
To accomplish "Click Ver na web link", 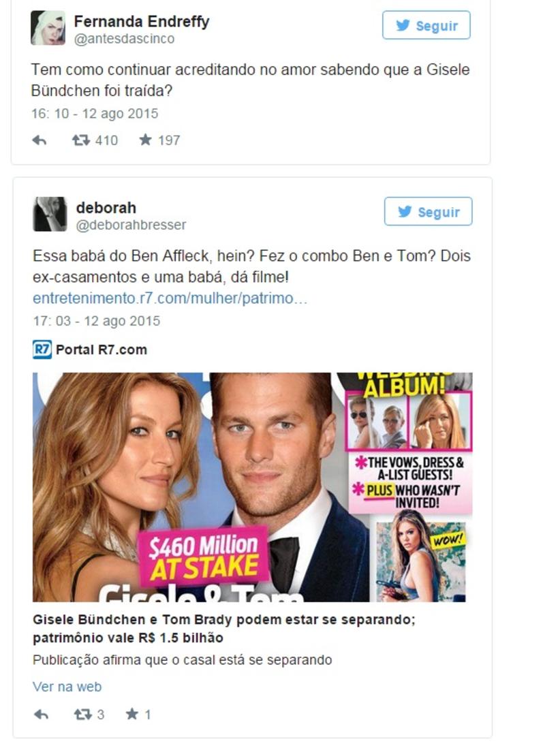I will 67,687.
